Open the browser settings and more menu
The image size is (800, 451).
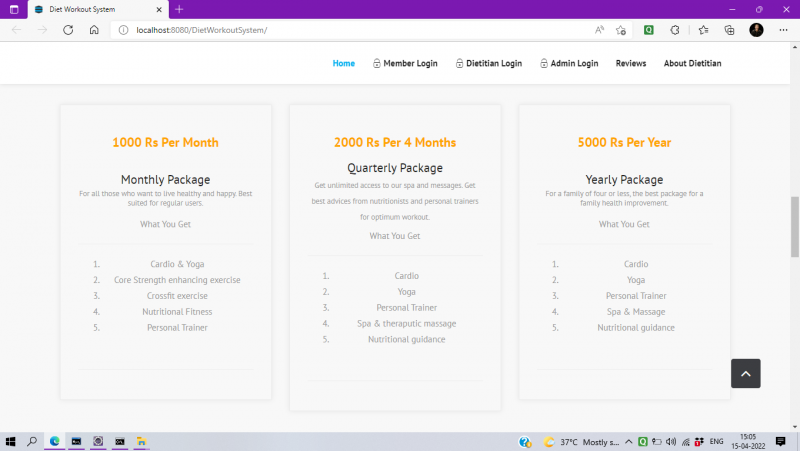pyautogui.click(x=783, y=30)
